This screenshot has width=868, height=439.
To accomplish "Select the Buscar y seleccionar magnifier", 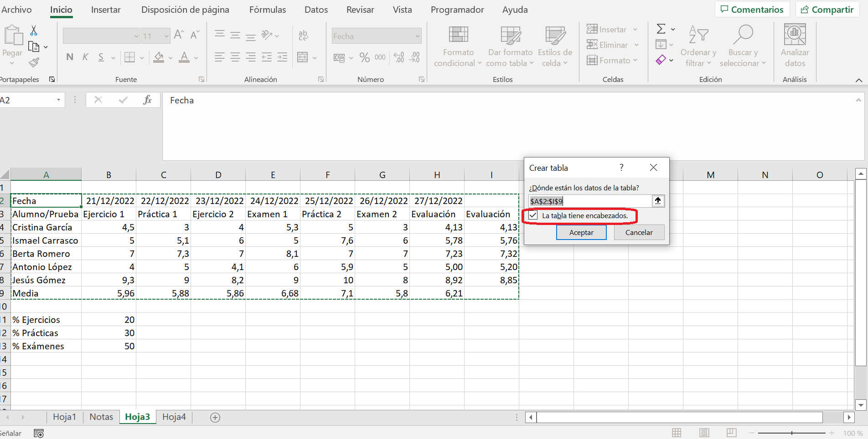I will click(743, 35).
